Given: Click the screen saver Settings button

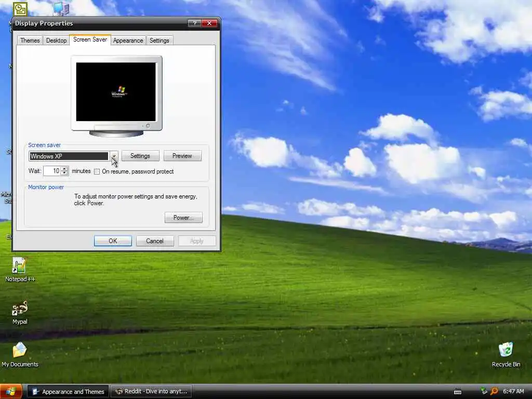Looking at the screenshot, I should (x=140, y=156).
